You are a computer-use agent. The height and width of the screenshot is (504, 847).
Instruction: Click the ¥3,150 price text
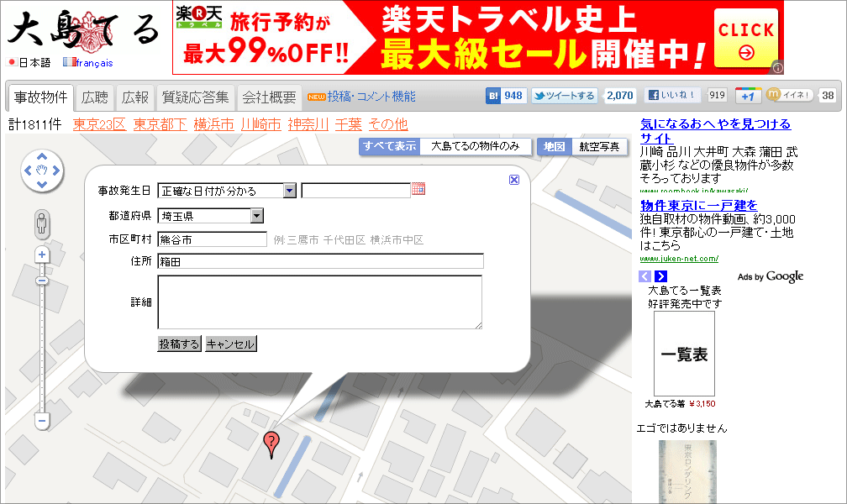pyautogui.click(x=702, y=403)
